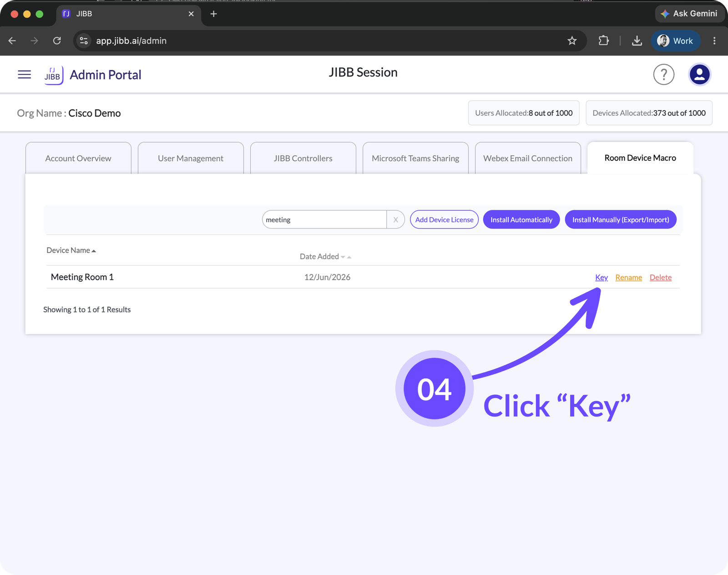This screenshot has height=575, width=728.
Task: Click Install Automatically button
Action: 521,219
